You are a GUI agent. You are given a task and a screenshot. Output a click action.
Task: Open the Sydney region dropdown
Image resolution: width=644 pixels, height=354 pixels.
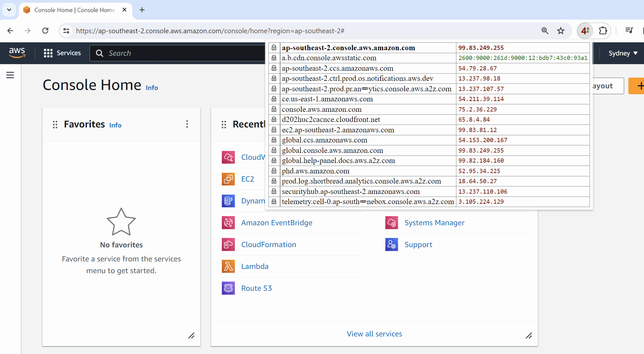(x=623, y=53)
